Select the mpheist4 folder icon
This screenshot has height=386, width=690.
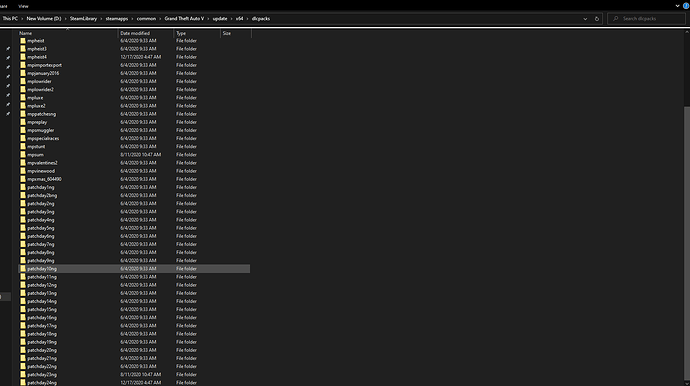tap(23, 57)
